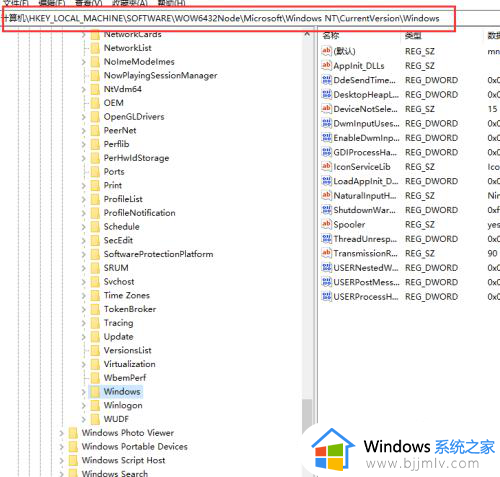Select the SecEdit key

coord(118,240)
